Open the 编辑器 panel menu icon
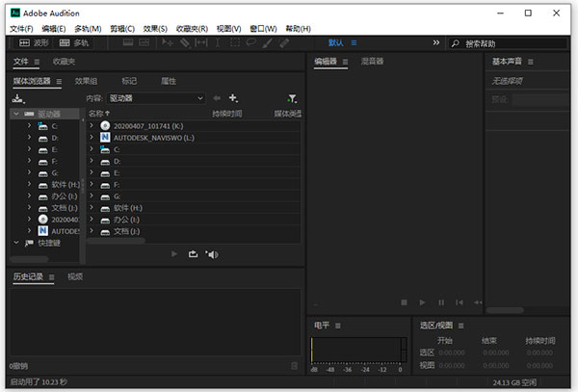The image size is (578, 392). 346,62
